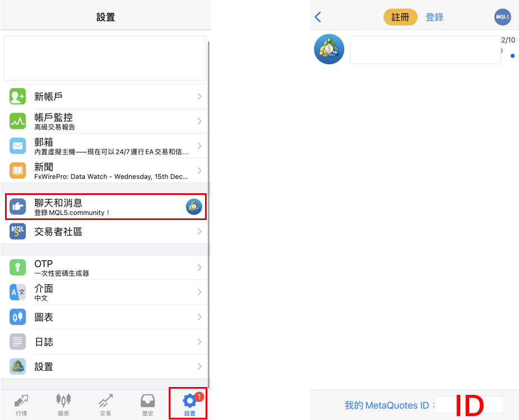Image resolution: width=519 pixels, height=420 pixels.
Task: Expand the 帳戶監控 row chevron
Action: (x=199, y=121)
